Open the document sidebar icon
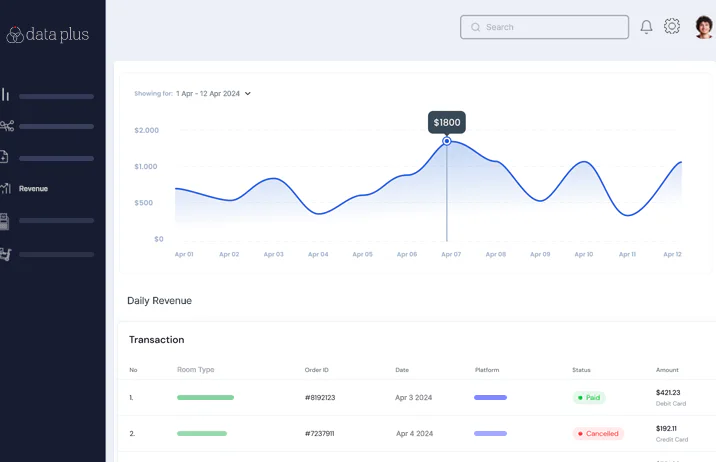This screenshot has height=462, width=716. click(x=4, y=157)
